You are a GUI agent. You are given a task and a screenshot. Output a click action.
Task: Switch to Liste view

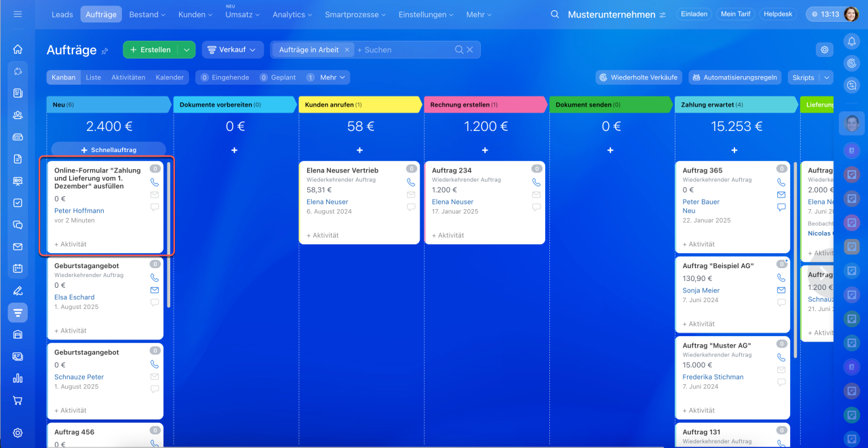tap(93, 77)
